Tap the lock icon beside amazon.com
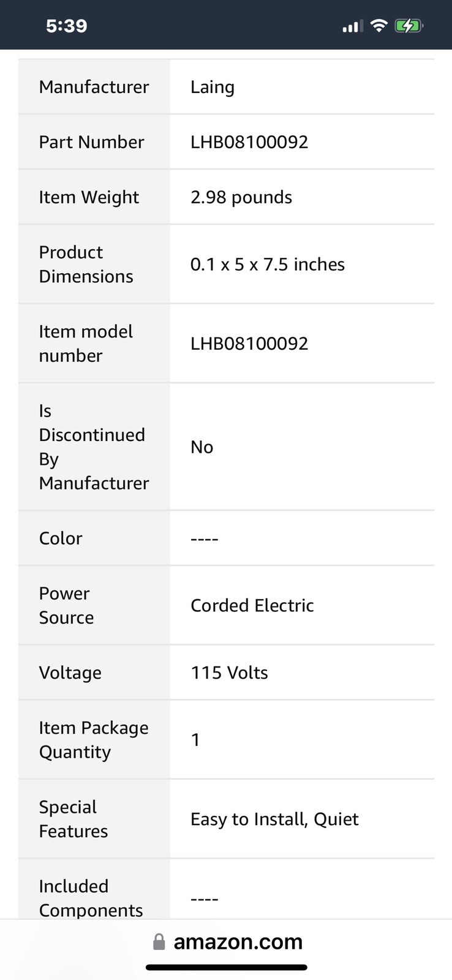 tap(159, 942)
